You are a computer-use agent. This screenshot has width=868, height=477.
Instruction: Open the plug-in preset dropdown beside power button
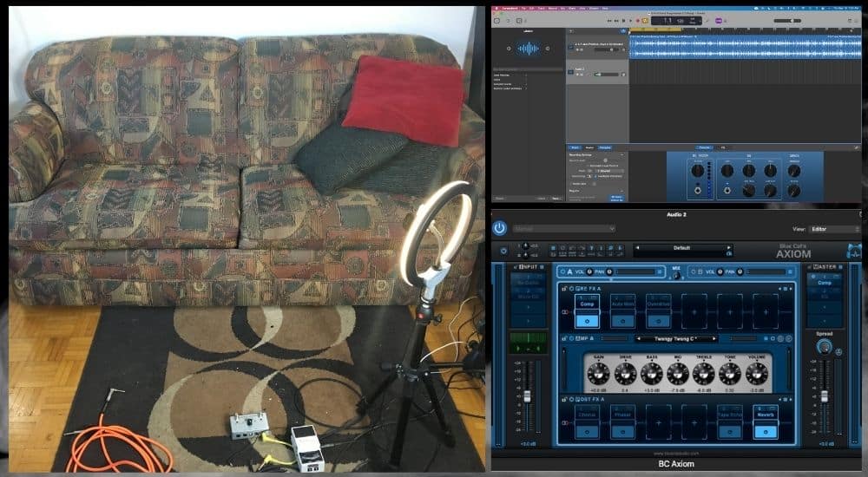pyautogui.click(x=563, y=229)
